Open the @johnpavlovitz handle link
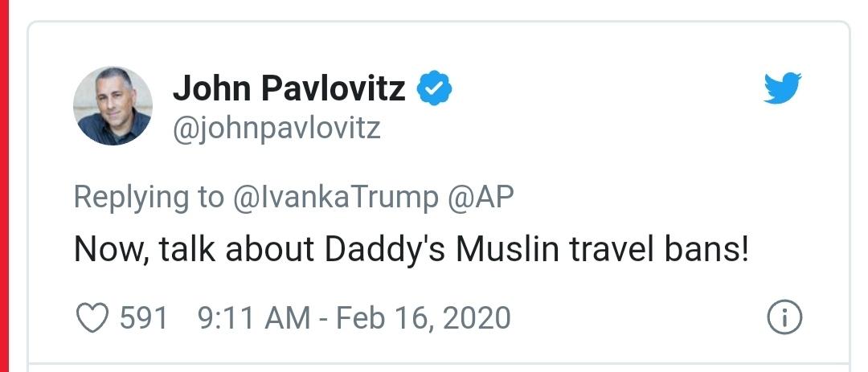Viewport: 868px width, 372px height. (x=276, y=129)
